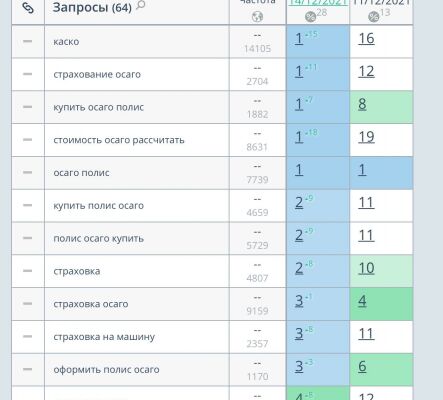Click position 2 for купить полис осаго

tap(299, 202)
